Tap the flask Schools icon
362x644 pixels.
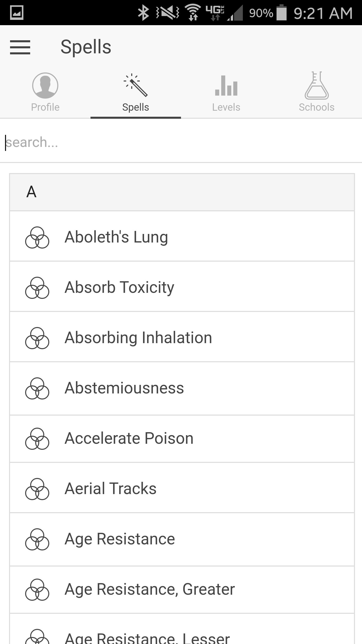pyautogui.click(x=317, y=86)
